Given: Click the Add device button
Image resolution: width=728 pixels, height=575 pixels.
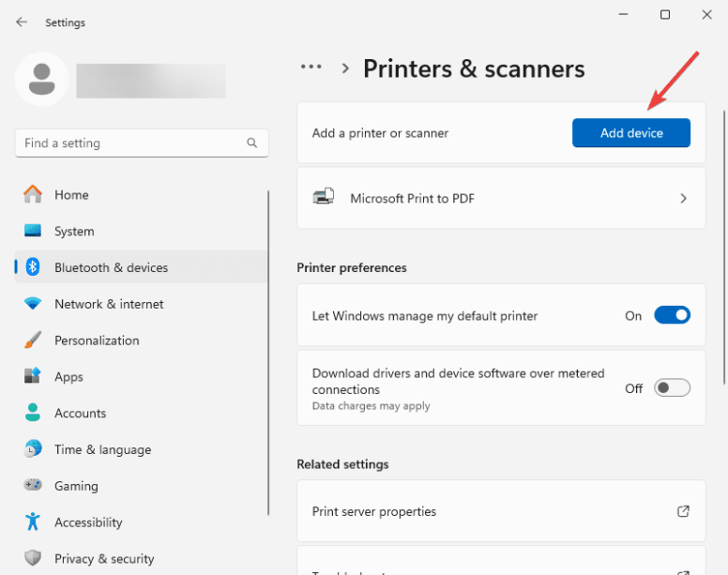Looking at the screenshot, I should (x=630, y=133).
